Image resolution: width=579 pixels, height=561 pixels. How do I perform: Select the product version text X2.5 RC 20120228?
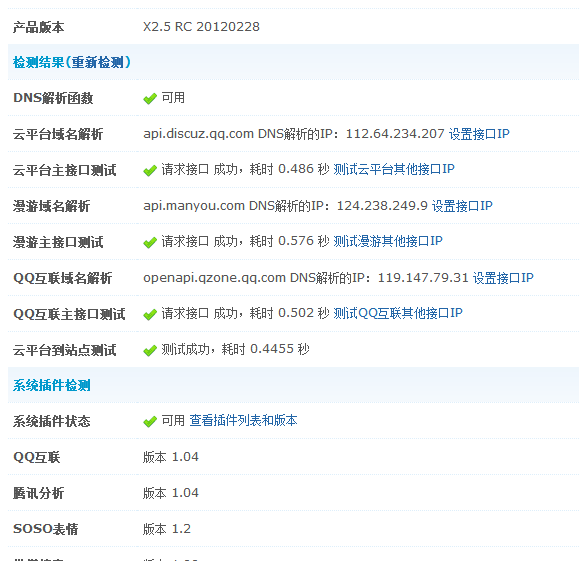[201, 27]
